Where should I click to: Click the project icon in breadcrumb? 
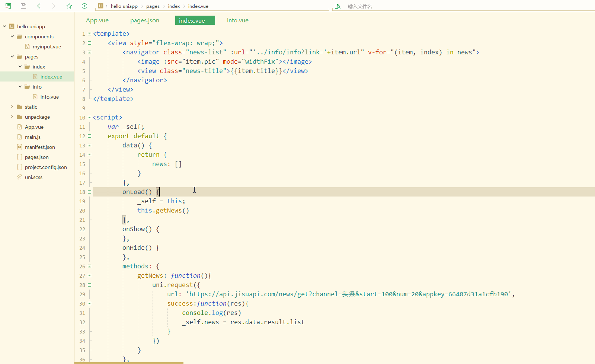tap(100, 6)
